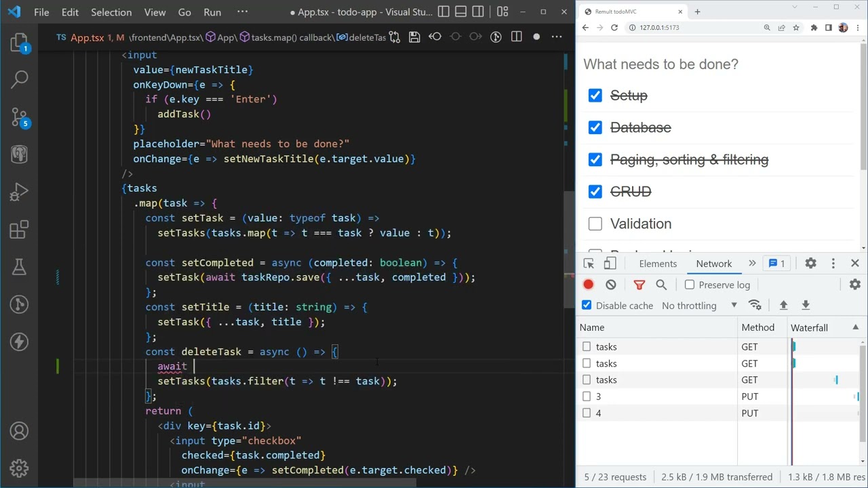868x488 pixels.
Task: Import a HAR file with the upload arrow
Action: [783, 305]
